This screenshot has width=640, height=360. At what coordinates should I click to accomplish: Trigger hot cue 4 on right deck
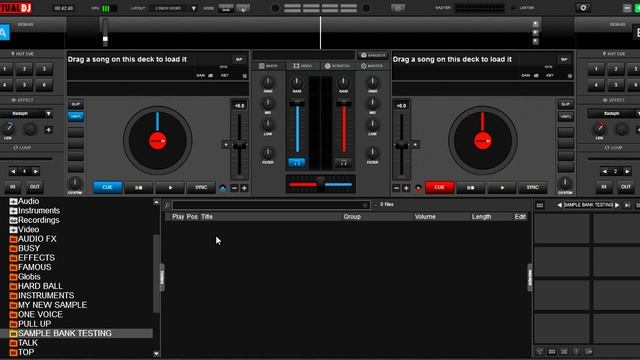pos(596,85)
